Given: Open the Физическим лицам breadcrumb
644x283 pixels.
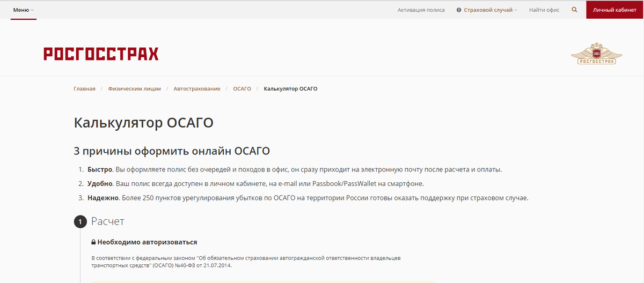Looking at the screenshot, I should point(134,88).
